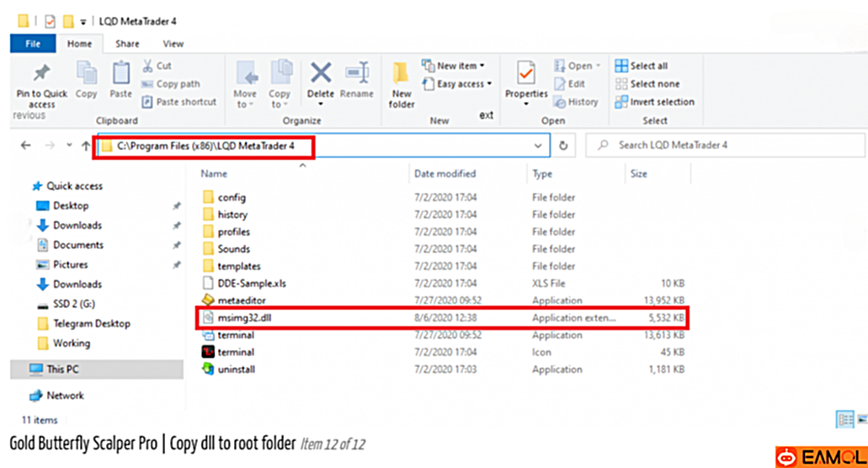Switch to the View ribbon tab
This screenshot has width=868, height=468.
[x=173, y=44]
